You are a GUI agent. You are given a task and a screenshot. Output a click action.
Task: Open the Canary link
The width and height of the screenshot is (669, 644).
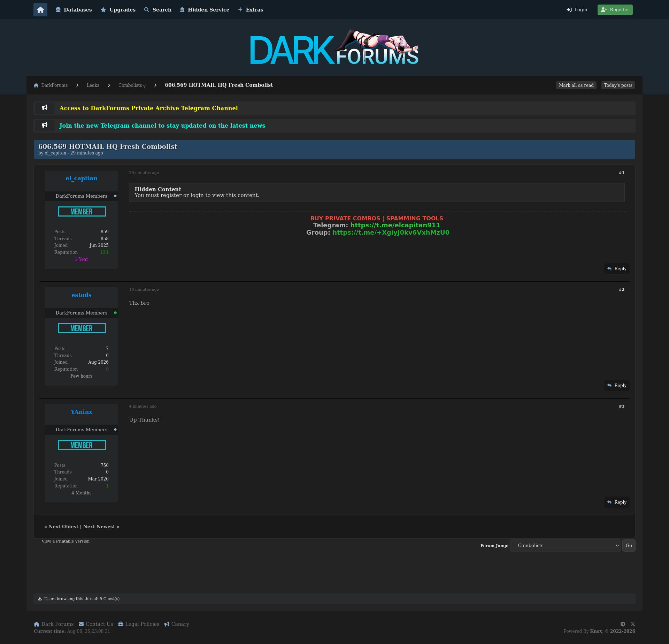click(x=177, y=624)
